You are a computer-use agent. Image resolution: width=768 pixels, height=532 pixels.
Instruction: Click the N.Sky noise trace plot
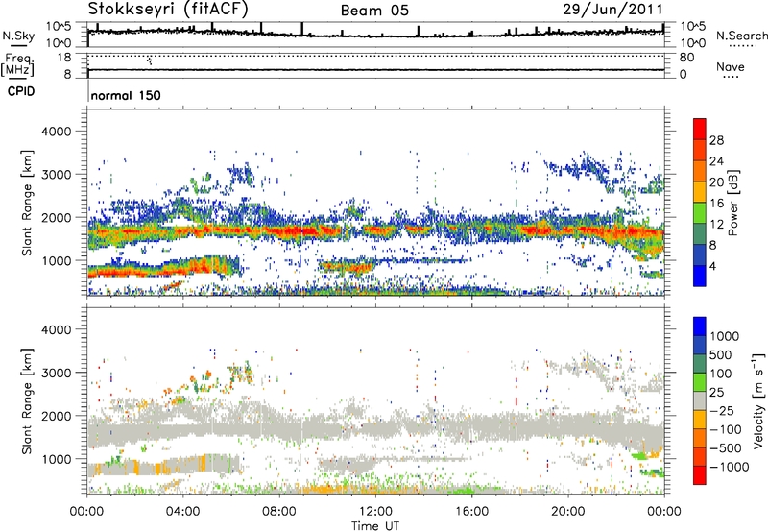point(375,35)
